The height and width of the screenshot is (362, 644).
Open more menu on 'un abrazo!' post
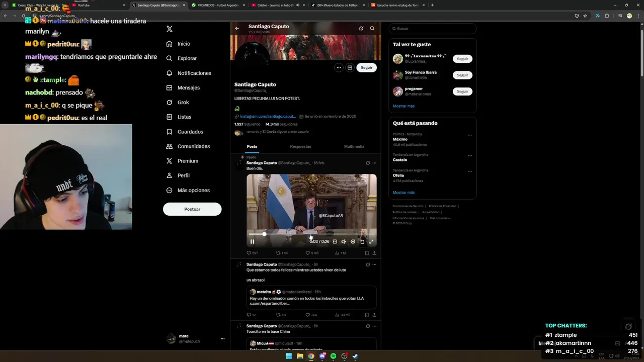(x=374, y=264)
